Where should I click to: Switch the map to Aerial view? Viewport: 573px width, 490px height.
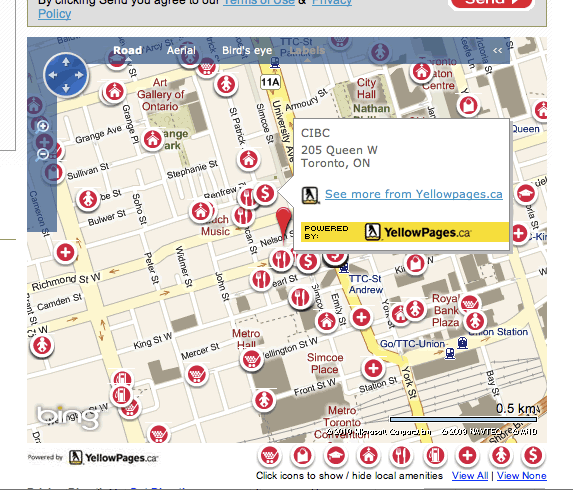click(181, 50)
